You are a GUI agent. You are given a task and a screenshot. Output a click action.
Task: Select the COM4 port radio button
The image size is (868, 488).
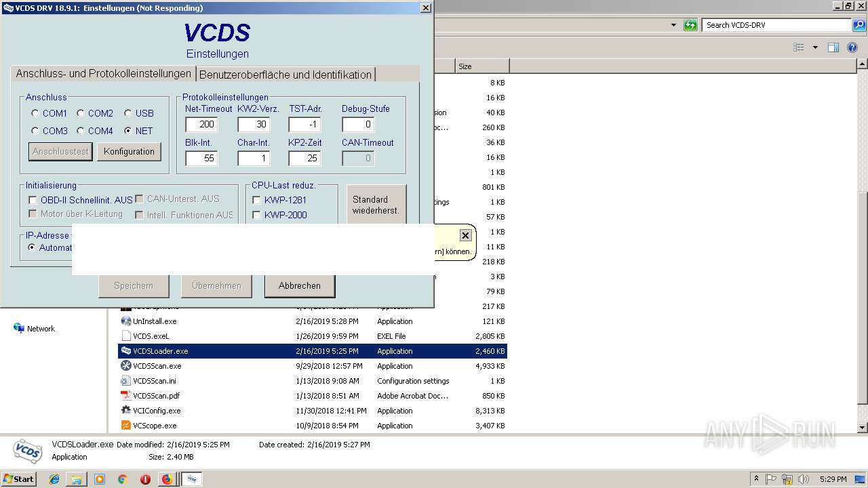[x=80, y=131]
